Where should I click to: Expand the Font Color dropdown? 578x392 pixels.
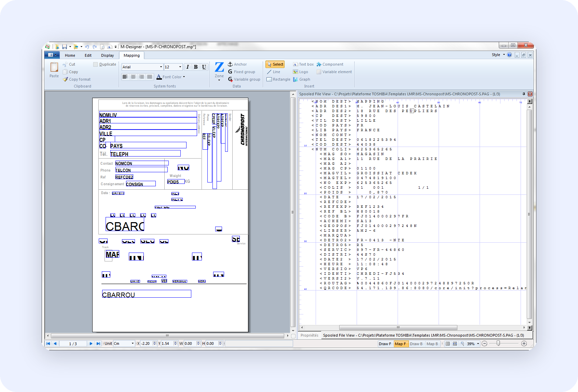click(x=184, y=77)
